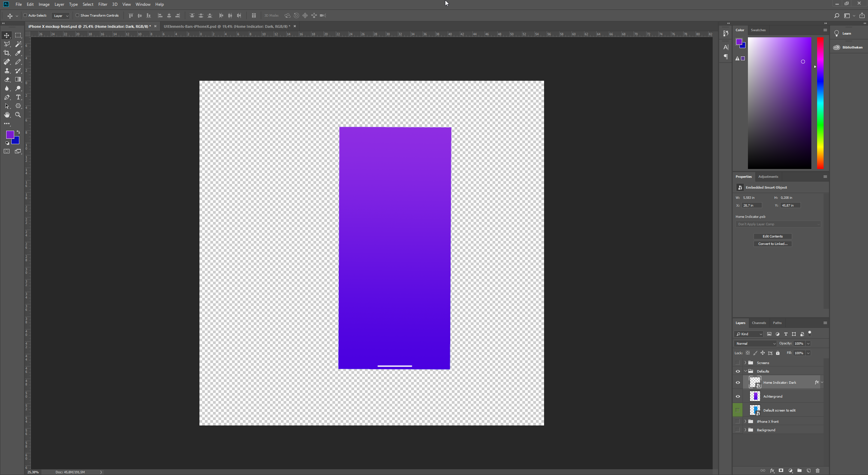This screenshot has height=475, width=868.
Task: Expand the Screens layer group
Action: click(x=745, y=363)
